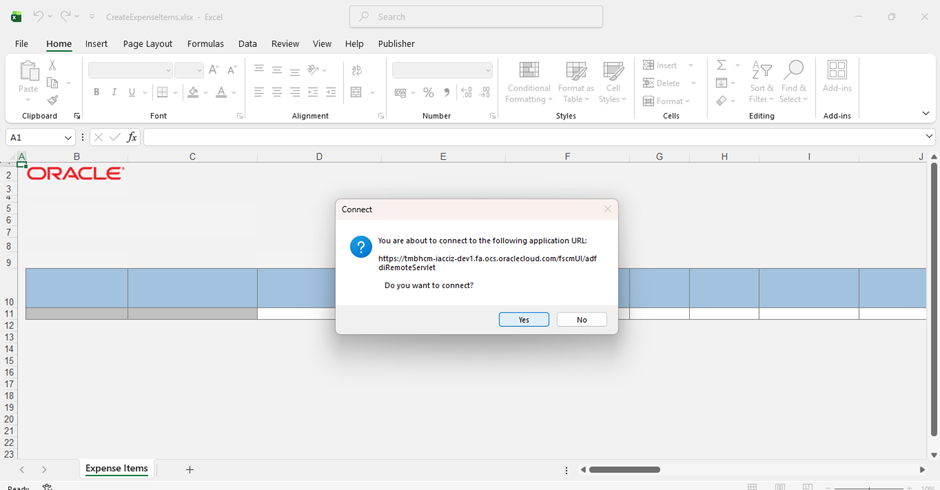Click the Paste clipboard icon
Viewport: 940px width, 490px height.
pyautogui.click(x=28, y=71)
